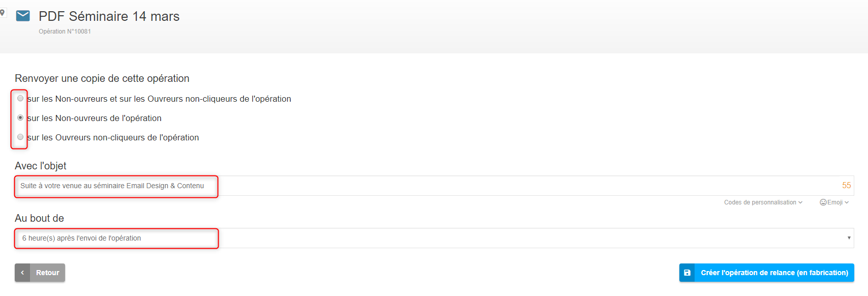Image resolution: width=868 pixels, height=296 pixels.
Task: Click the floppy disk save icon
Action: [687, 273]
